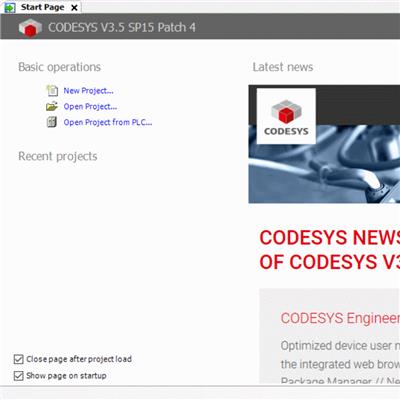This screenshot has height=400, width=400.
Task: Click the CODESYS logo tile in news banner
Action: tap(286, 116)
